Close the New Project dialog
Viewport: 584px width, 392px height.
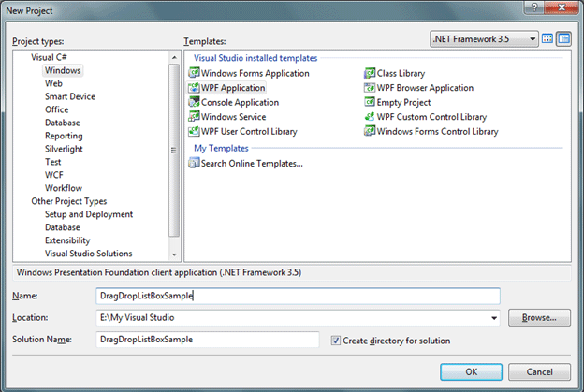(x=562, y=7)
